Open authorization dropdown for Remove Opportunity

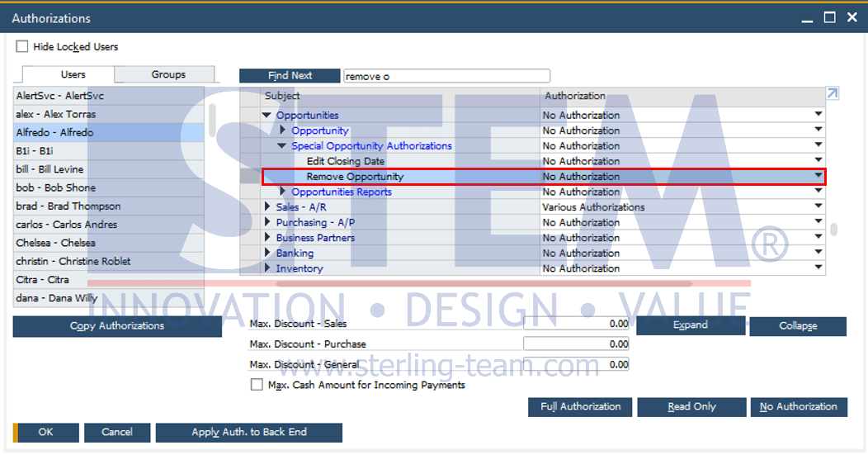[x=818, y=176]
